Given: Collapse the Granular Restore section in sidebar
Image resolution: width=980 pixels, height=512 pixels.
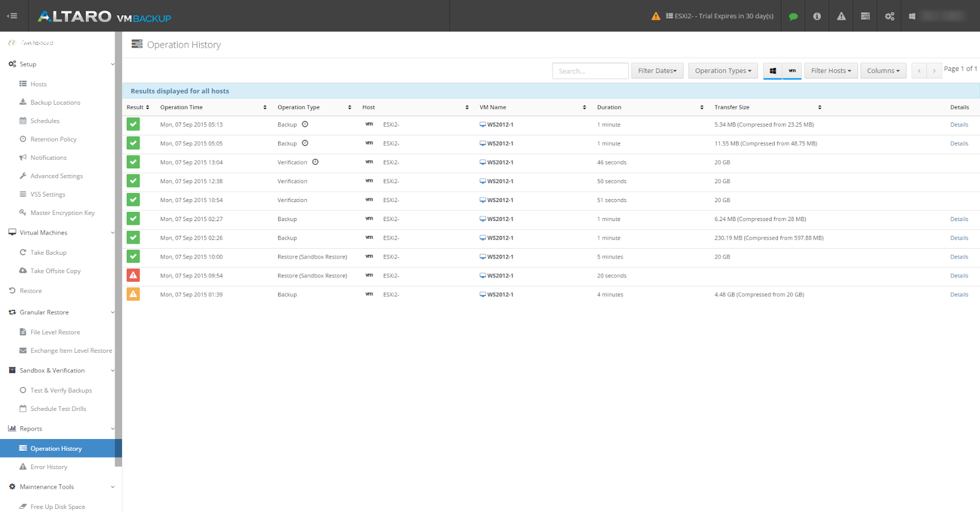Looking at the screenshot, I should [112, 312].
